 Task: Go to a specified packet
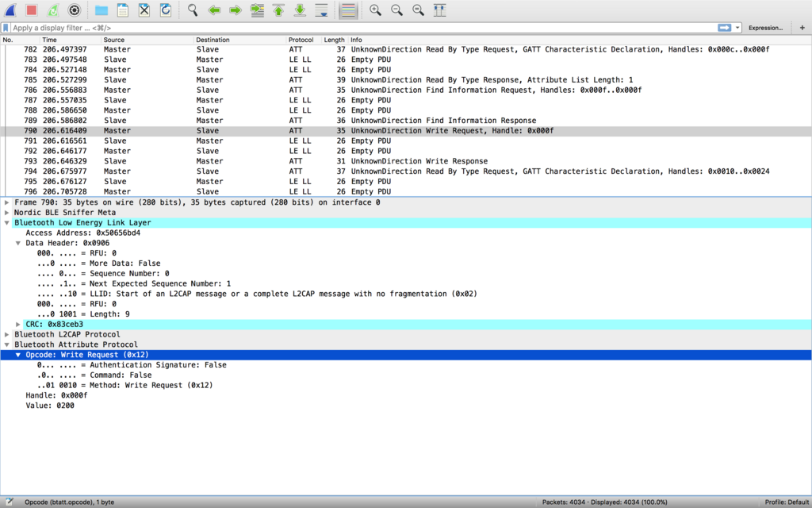257,10
